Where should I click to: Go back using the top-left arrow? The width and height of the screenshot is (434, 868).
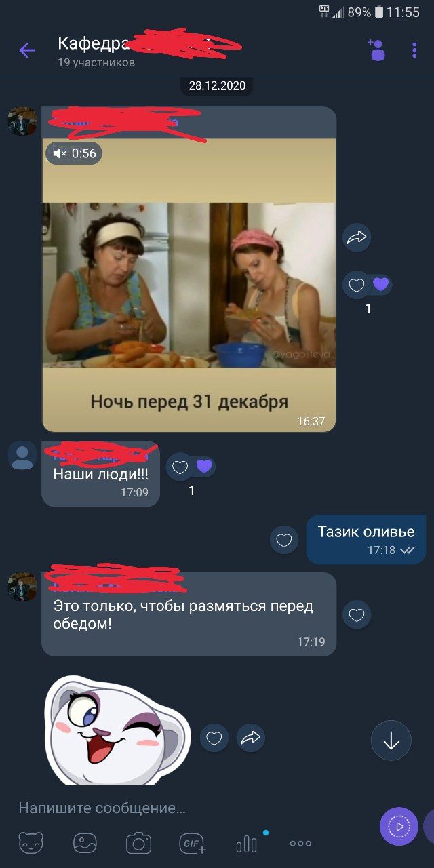[x=26, y=50]
